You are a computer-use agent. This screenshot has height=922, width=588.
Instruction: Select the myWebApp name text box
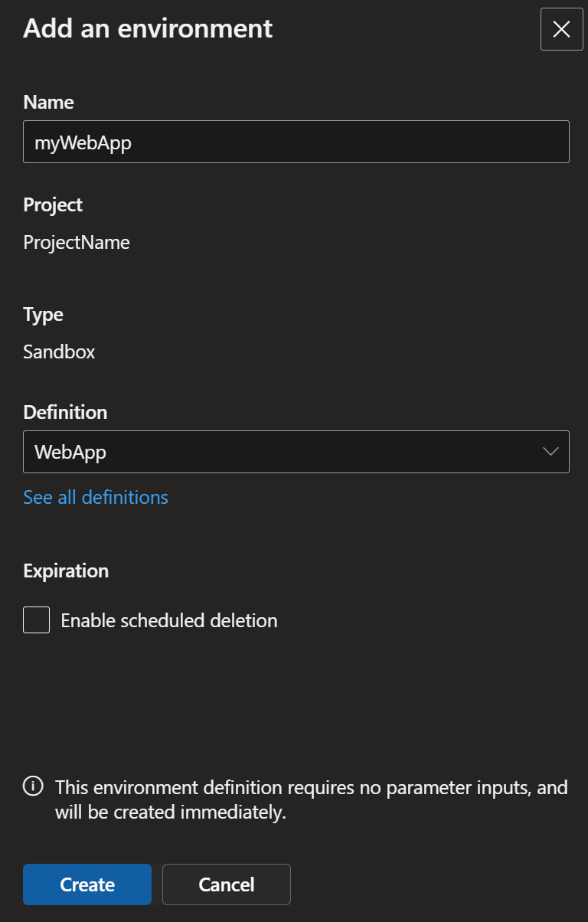coord(296,142)
